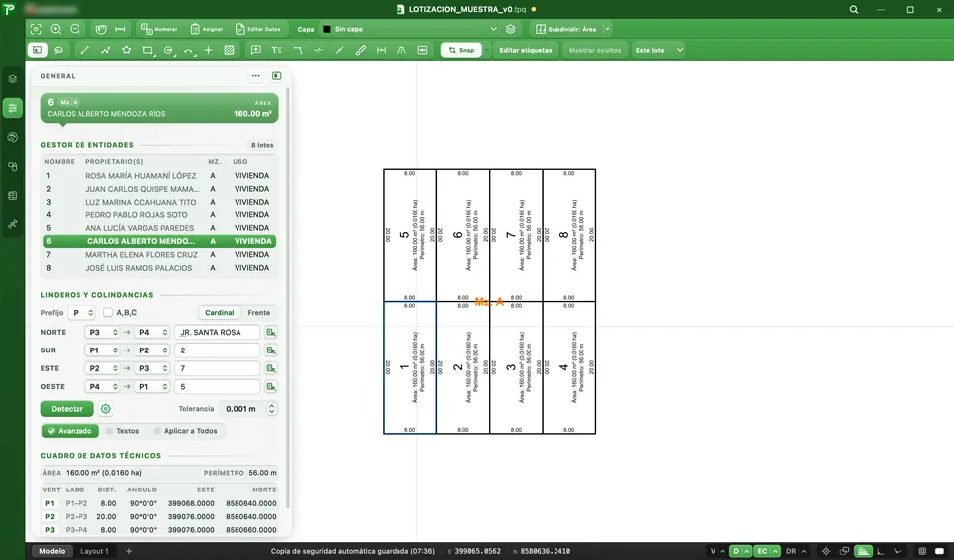Toggle the Avanzado option

pyautogui.click(x=70, y=431)
